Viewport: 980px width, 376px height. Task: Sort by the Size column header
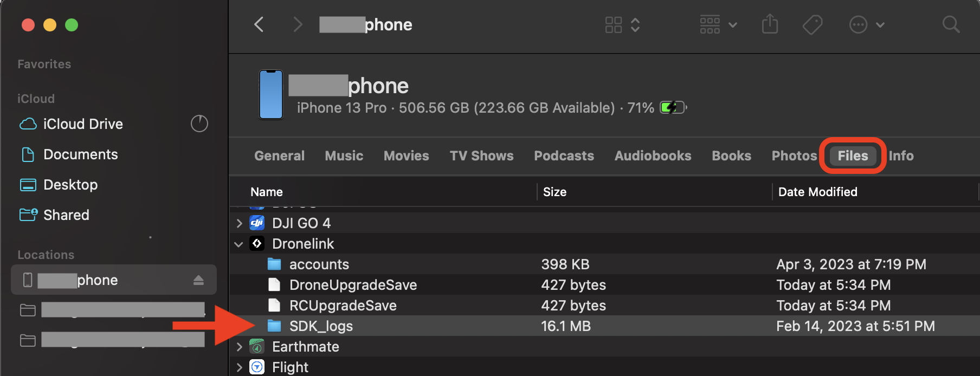[555, 192]
